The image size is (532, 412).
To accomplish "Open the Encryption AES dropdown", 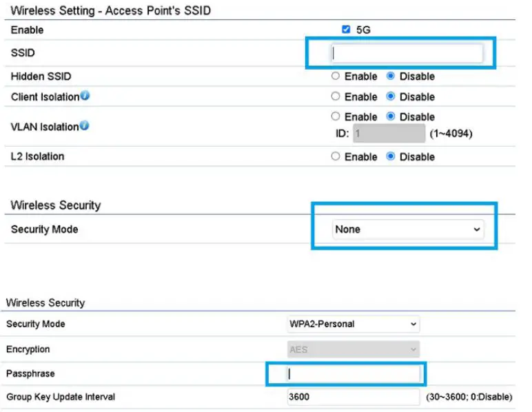I will pyautogui.click(x=354, y=349).
